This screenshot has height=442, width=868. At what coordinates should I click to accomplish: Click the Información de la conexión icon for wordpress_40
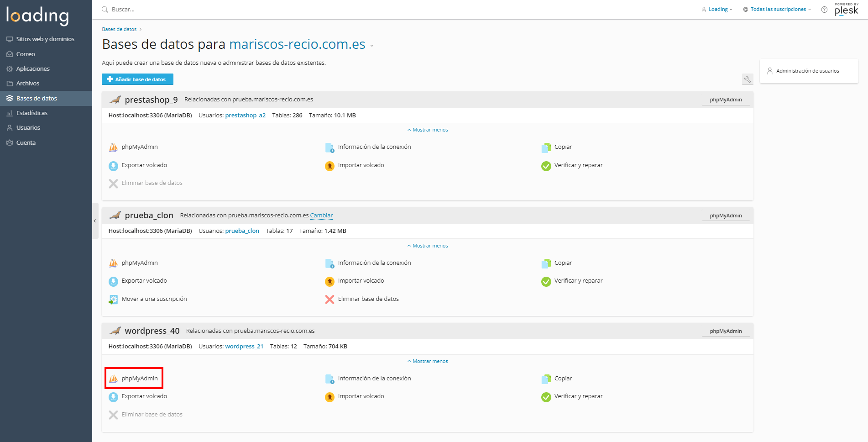click(x=329, y=379)
